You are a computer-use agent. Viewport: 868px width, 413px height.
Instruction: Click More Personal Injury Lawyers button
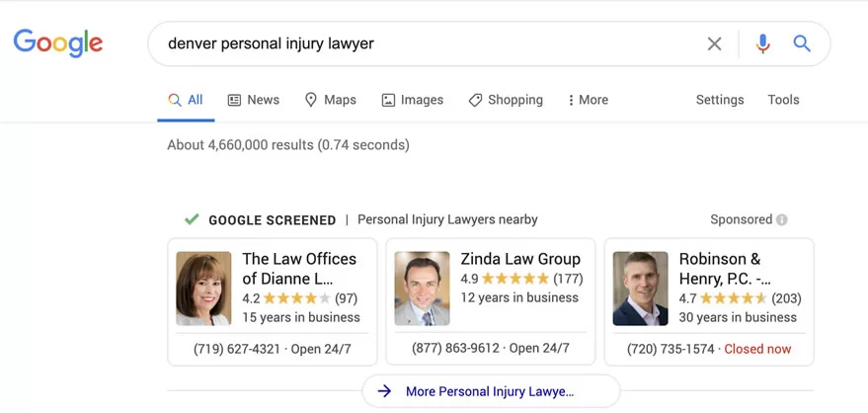(x=490, y=391)
